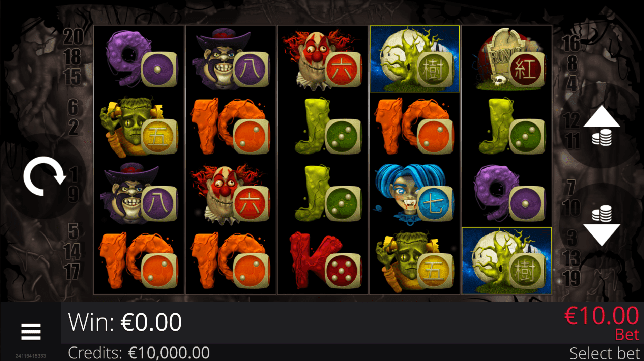Select payline number 19
This screenshot has width=644, height=361.
coord(572,278)
